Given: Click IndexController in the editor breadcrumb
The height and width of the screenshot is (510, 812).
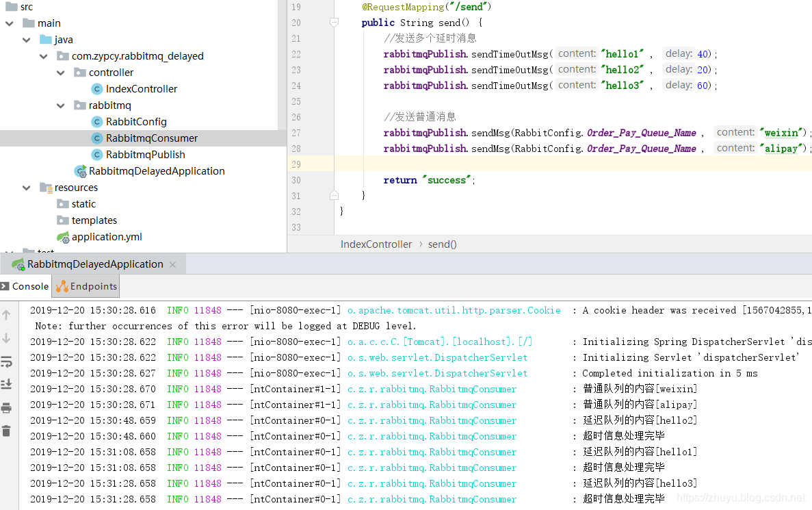Looking at the screenshot, I should (x=376, y=244).
